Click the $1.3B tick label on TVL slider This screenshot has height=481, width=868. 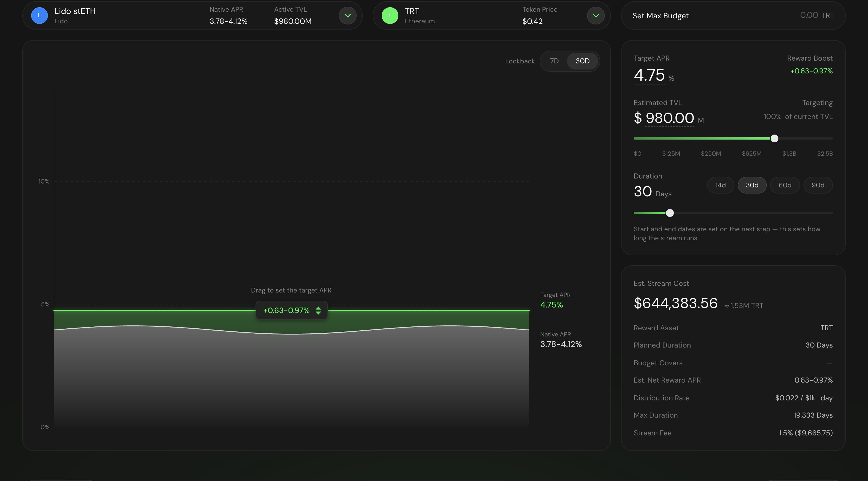tap(789, 153)
